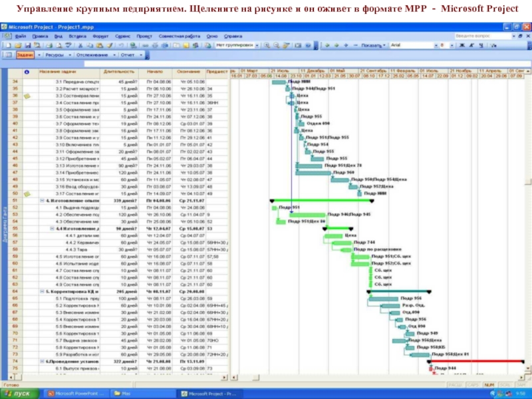Run the Spelling check icon
Image resolution: width=532 pixels, height=399 pixels.
click(x=68, y=45)
